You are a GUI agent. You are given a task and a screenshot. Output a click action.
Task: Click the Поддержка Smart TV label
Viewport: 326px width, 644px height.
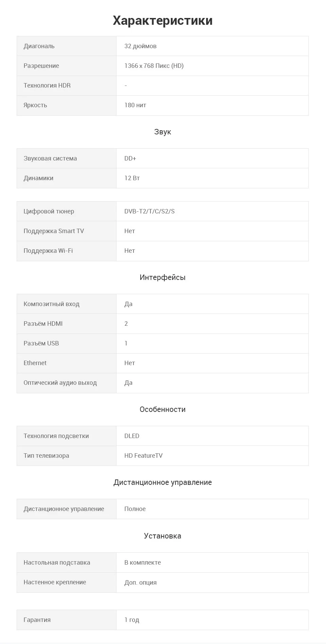(x=54, y=231)
